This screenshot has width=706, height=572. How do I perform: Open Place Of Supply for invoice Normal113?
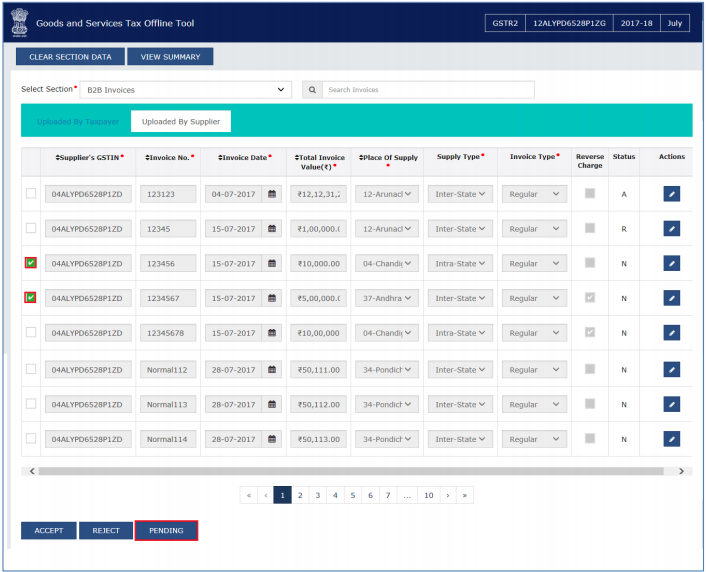click(387, 404)
